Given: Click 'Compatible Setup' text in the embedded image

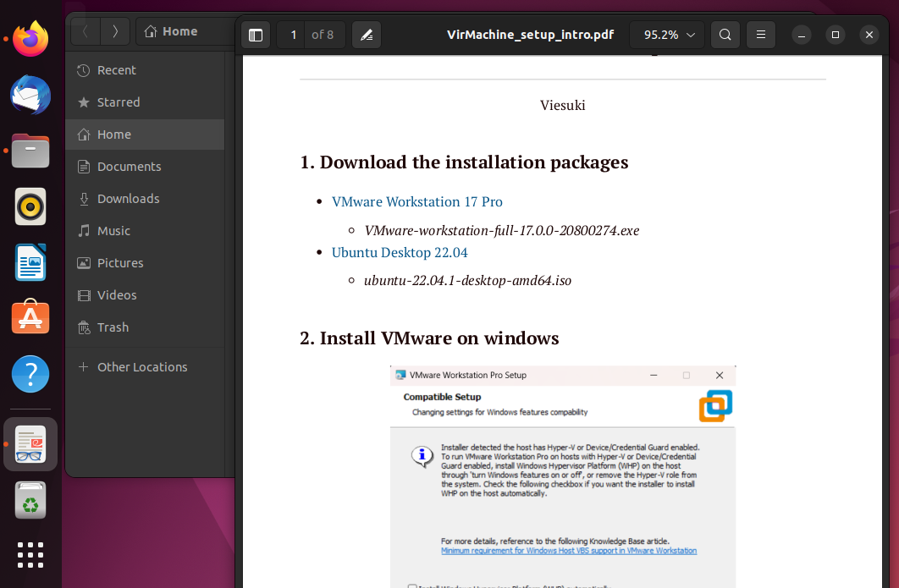Looking at the screenshot, I should (442, 397).
